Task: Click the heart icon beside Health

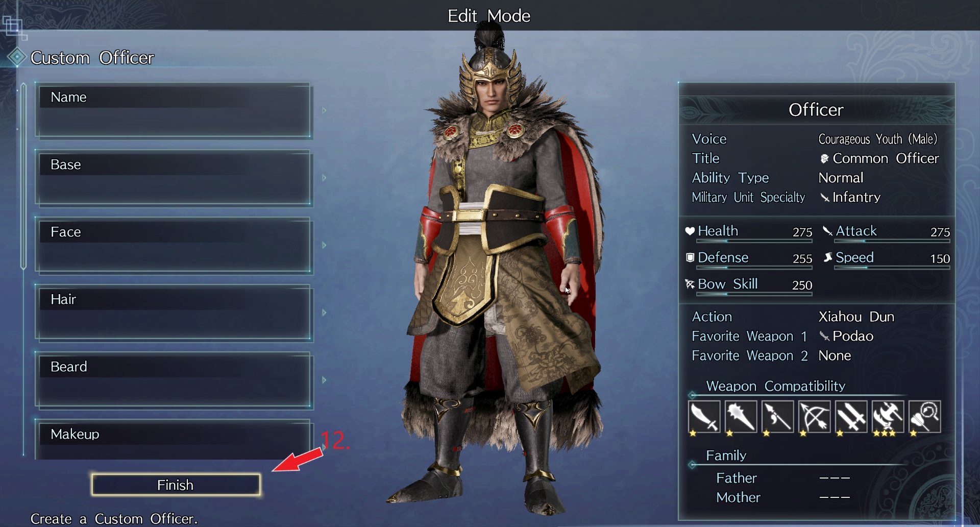Action: point(690,231)
